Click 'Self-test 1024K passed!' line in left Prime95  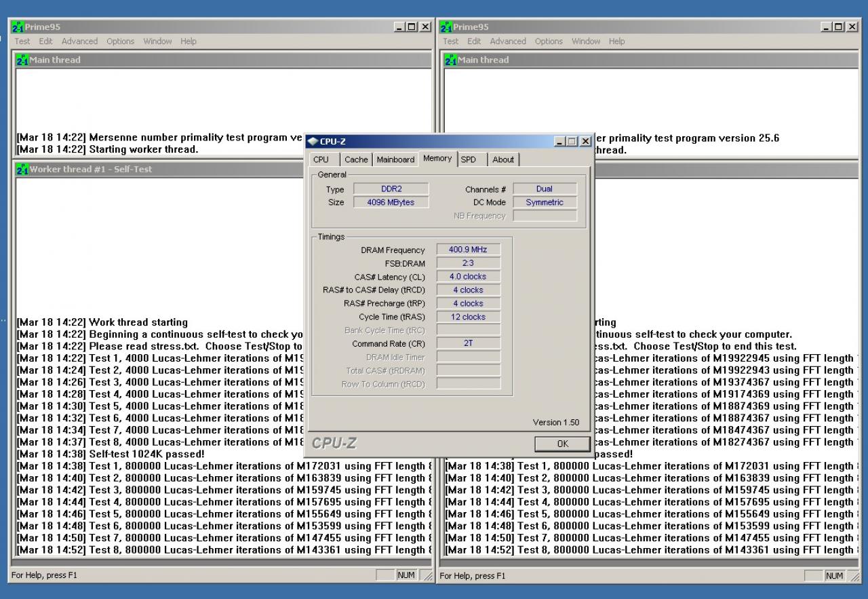pos(111,454)
